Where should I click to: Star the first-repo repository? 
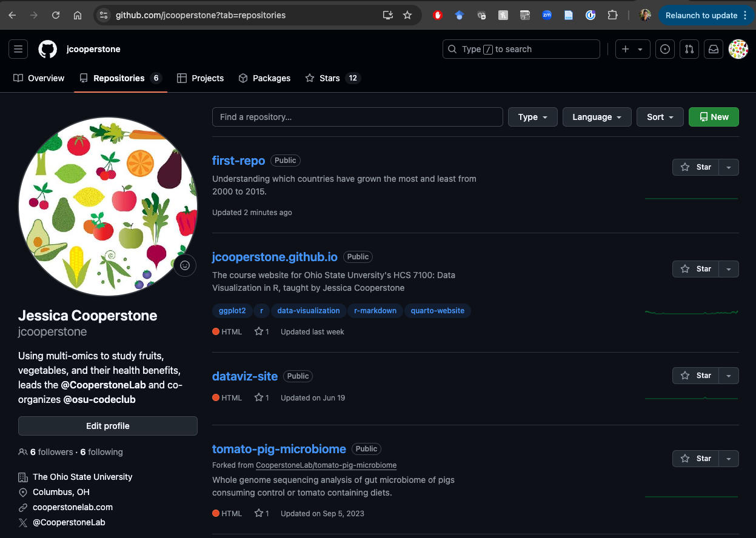(696, 167)
